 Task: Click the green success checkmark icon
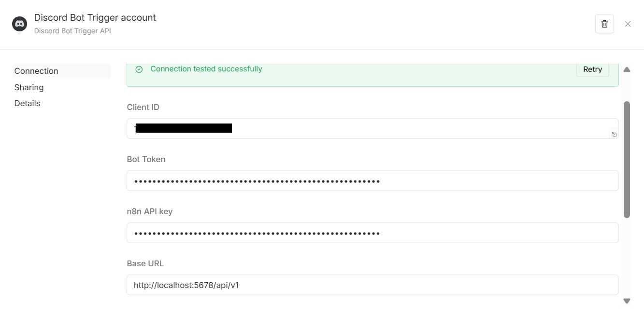[139, 69]
